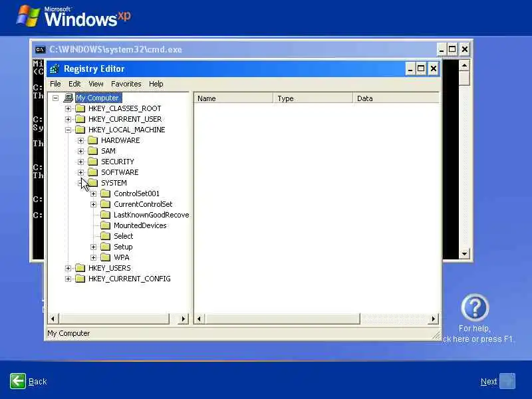The width and height of the screenshot is (532, 399).
Task: Collapse the My Computer root node
Action: (x=56, y=98)
